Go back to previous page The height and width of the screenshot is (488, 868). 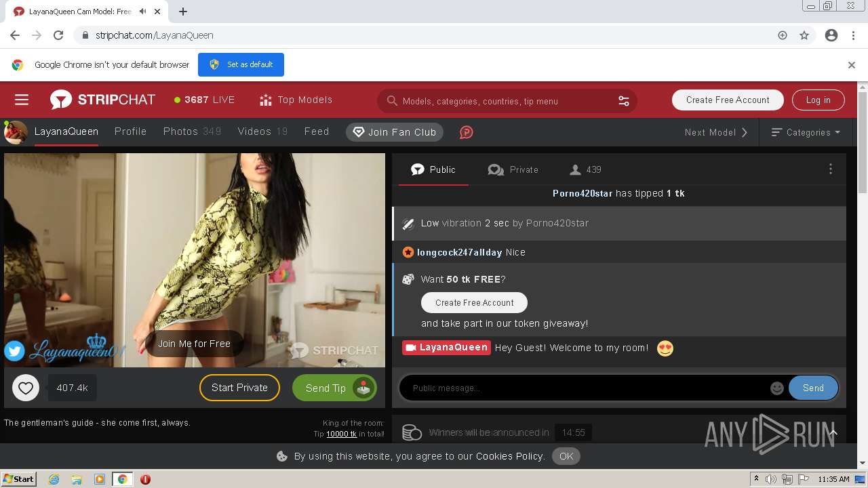click(x=15, y=35)
